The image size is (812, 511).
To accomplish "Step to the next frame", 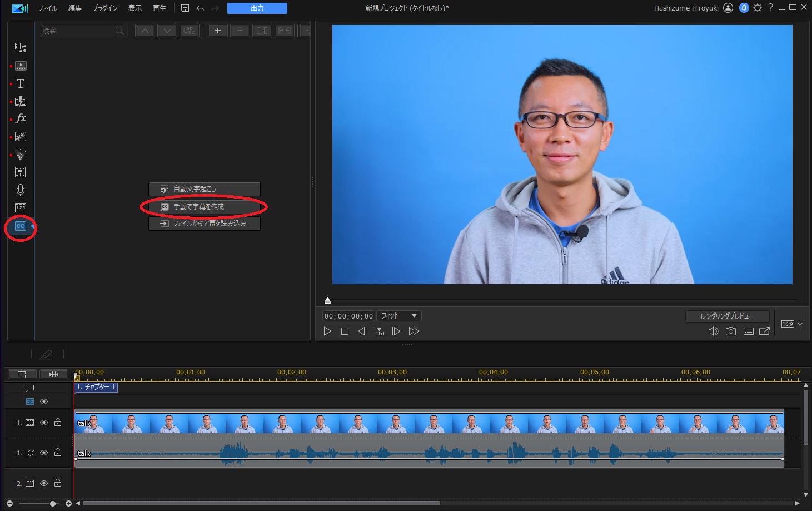I will (396, 331).
